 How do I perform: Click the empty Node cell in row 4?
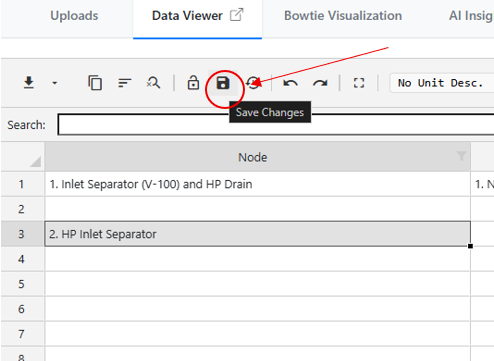point(258,259)
